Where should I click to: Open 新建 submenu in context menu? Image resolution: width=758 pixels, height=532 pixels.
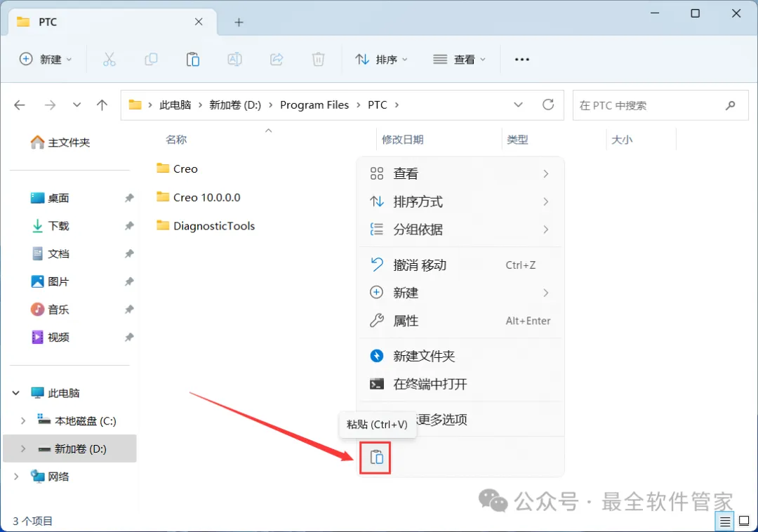tap(460, 293)
